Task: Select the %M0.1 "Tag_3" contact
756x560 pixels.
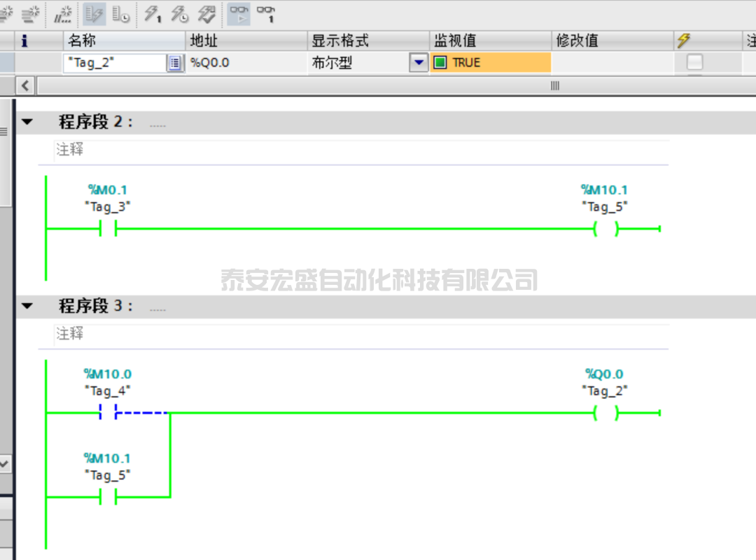Action: click(x=108, y=229)
